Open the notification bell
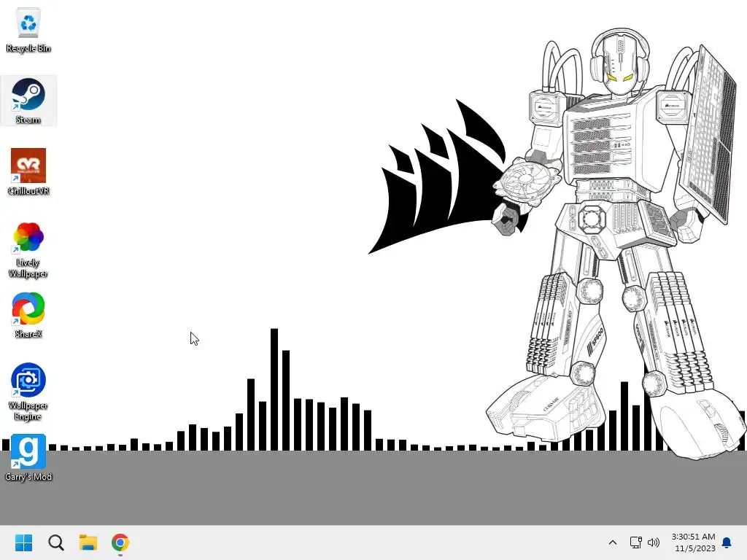 (x=727, y=542)
